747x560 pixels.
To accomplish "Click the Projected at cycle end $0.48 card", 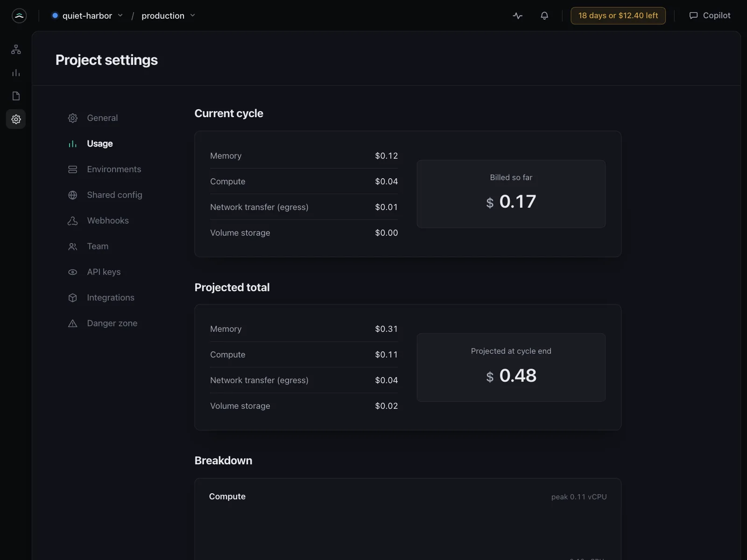I will point(511,367).
